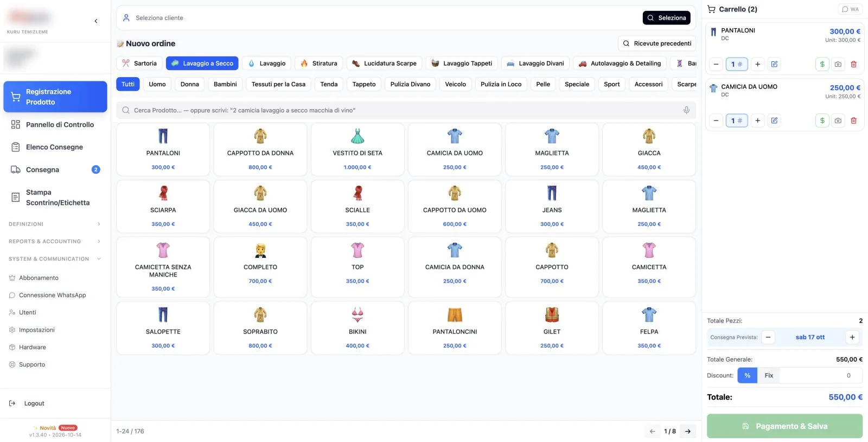Delete PANTALONI from cart via trash icon
The height and width of the screenshot is (442, 868).
point(853,64)
